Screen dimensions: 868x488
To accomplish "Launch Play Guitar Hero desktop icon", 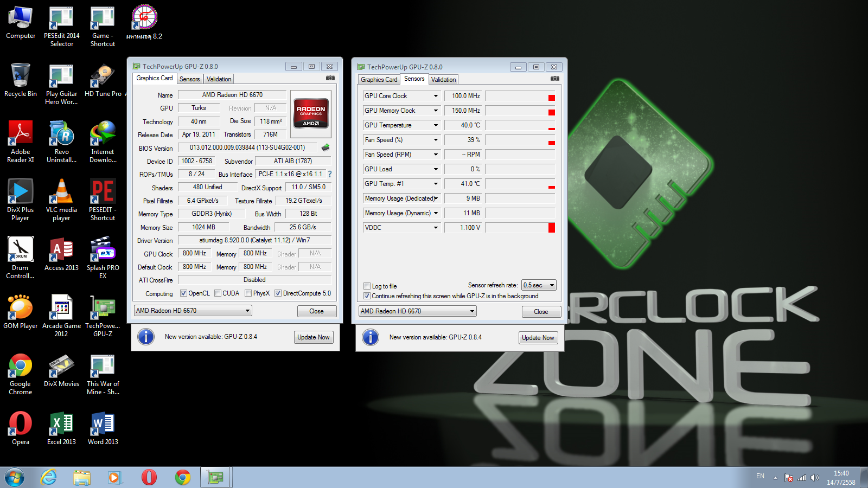I will 62,84.
